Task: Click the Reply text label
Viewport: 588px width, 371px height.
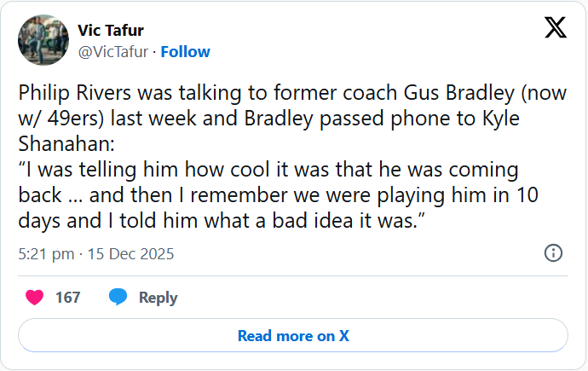Action: pos(158,298)
